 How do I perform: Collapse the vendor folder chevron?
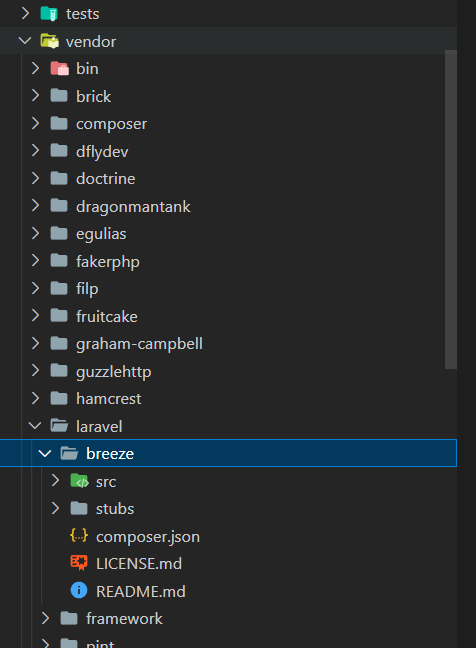tap(25, 41)
